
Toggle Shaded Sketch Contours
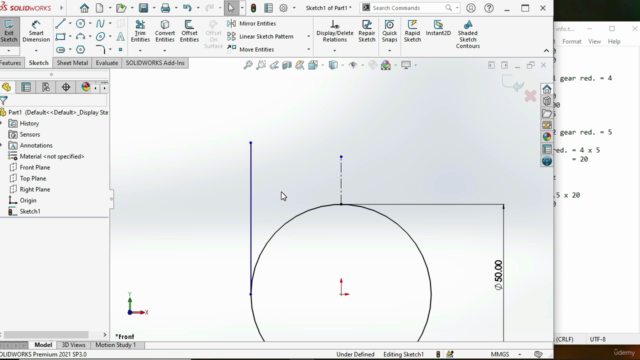coord(468,34)
